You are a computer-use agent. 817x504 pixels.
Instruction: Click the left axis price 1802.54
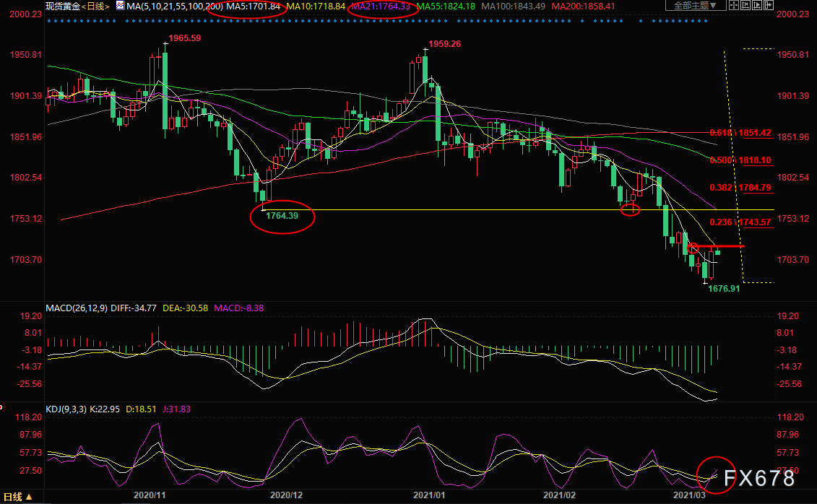25,178
